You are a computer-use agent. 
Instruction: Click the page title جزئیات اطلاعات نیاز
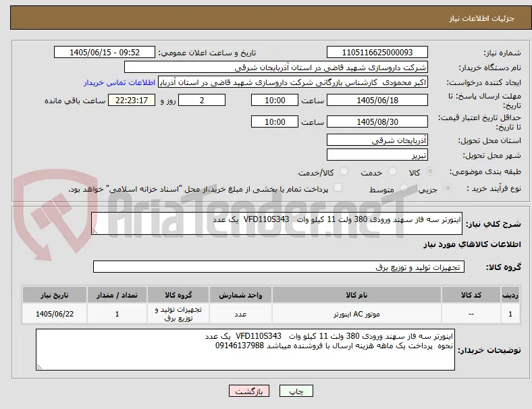pyautogui.click(x=482, y=18)
